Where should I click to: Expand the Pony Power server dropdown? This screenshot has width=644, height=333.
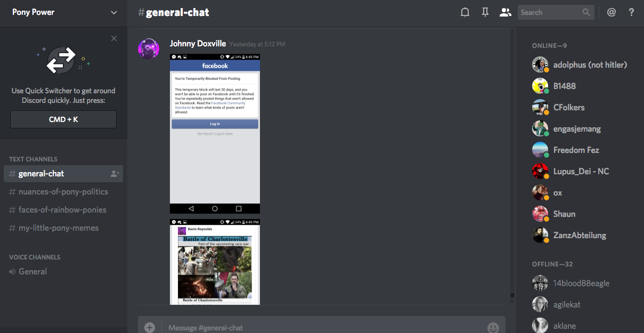114,13
